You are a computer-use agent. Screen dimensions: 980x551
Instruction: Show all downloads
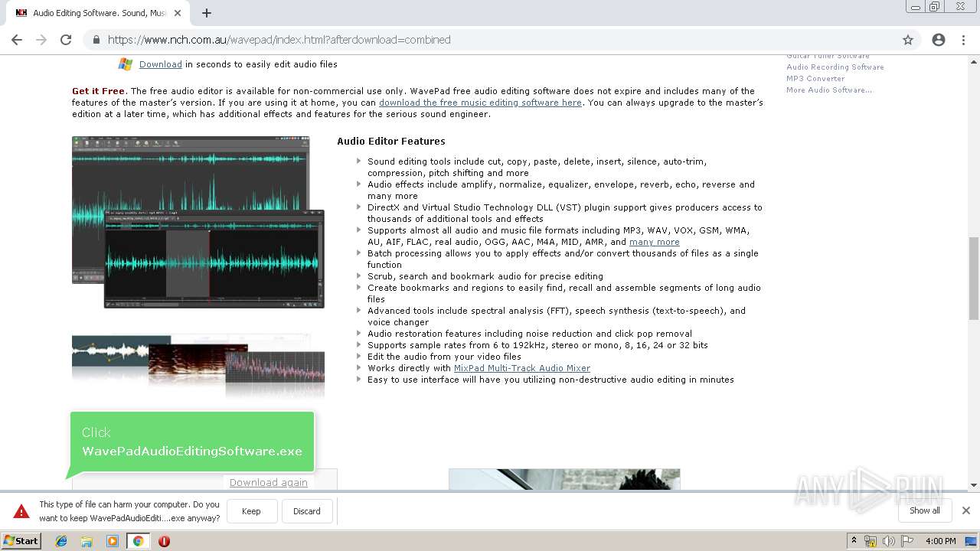click(x=925, y=510)
